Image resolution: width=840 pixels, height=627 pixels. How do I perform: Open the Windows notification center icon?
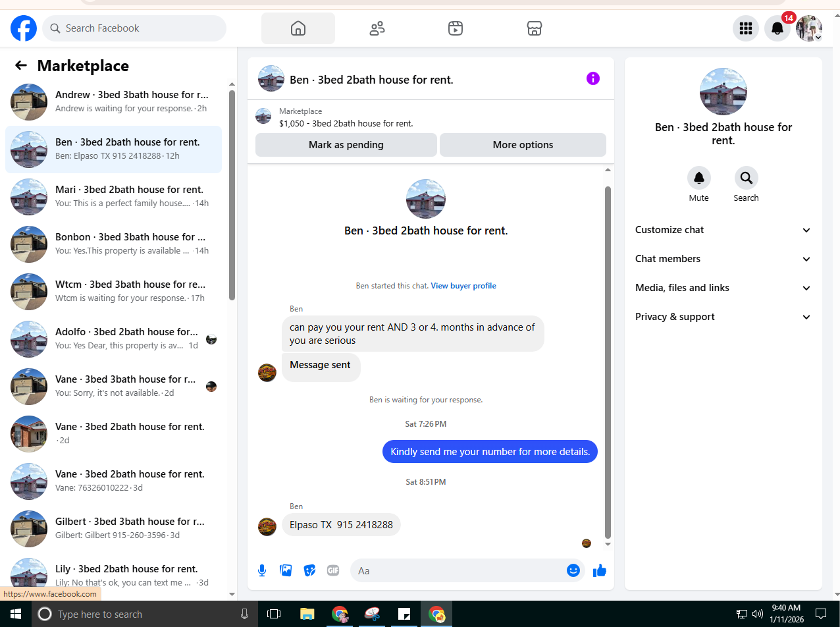point(821,614)
